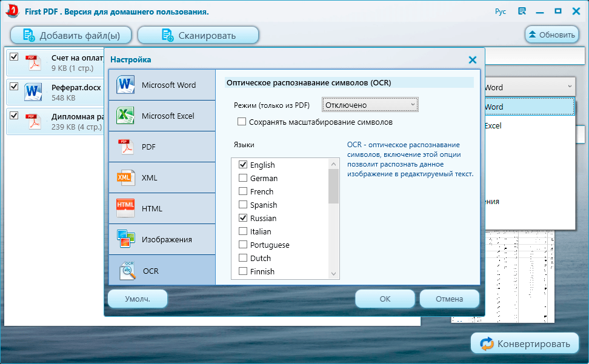Open the output format Word dropdown in main window
This screenshot has width=589, height=364.
point(530,87)
